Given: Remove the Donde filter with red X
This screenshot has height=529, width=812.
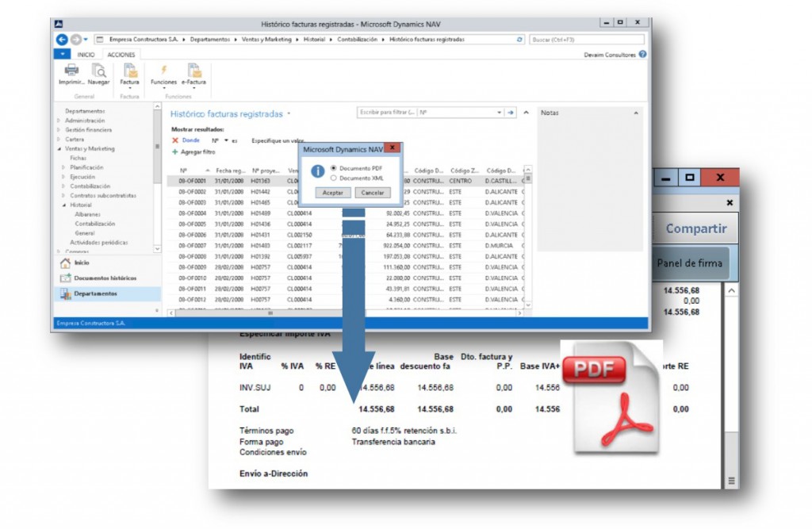Looking at the screenshot, I should pos(175,140).
